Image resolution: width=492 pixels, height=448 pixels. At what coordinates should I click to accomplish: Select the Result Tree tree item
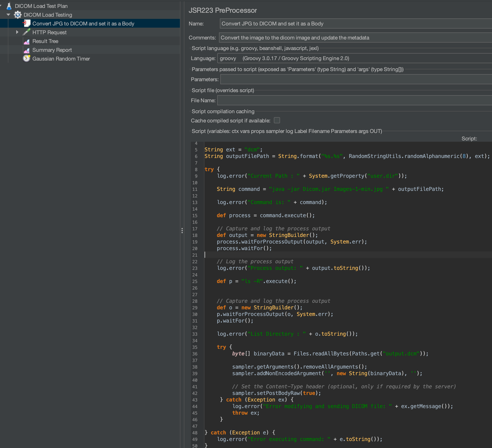tap(45, 41)
